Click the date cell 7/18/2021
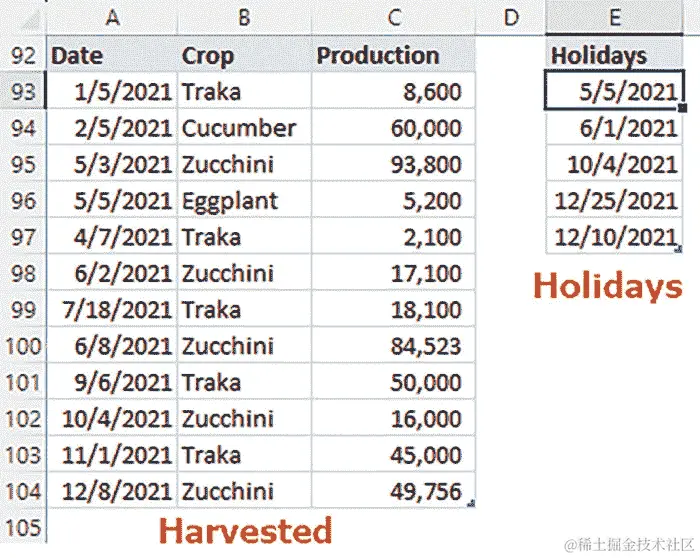Viewport: 700px width, 558px height. tap(112, 309)
